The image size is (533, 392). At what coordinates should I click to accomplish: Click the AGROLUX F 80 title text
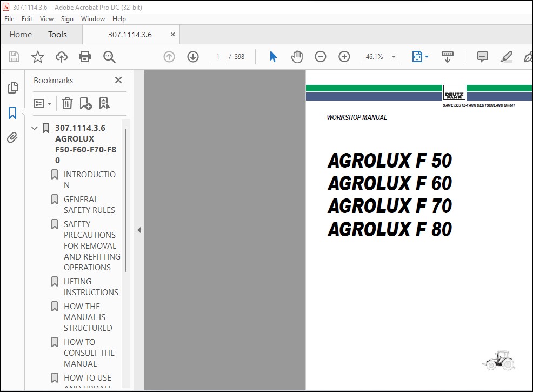[x=390, y=229]
